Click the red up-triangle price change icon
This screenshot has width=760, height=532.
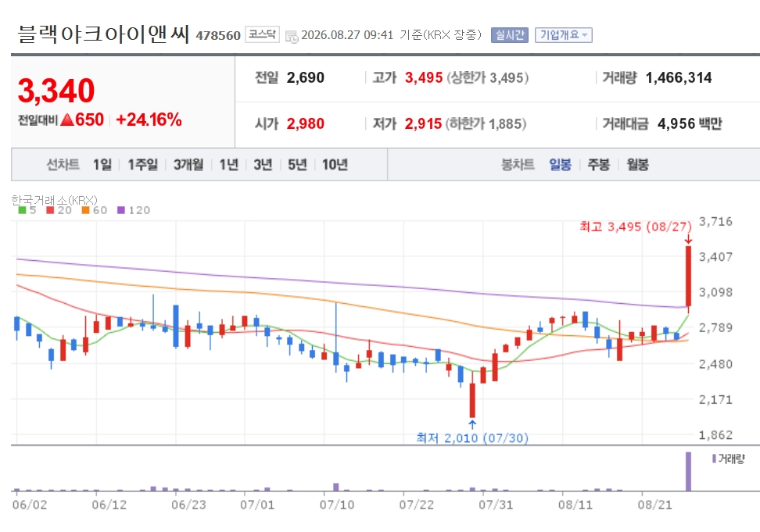point(67,120)
